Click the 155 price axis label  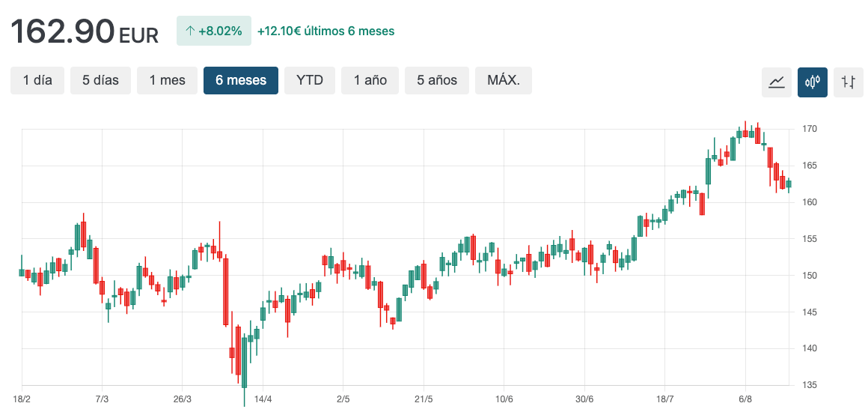click(810, 239)
